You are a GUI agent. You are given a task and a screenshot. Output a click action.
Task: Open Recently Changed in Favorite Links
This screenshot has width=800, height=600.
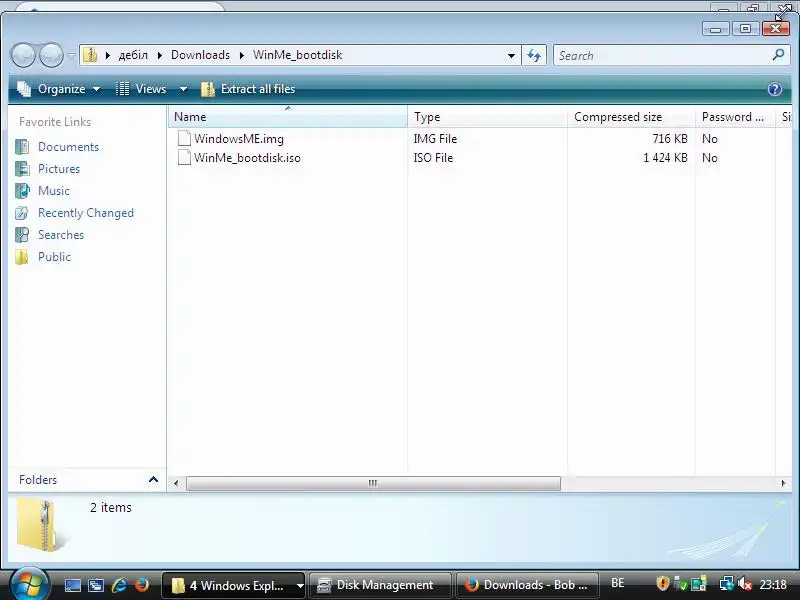86,213
